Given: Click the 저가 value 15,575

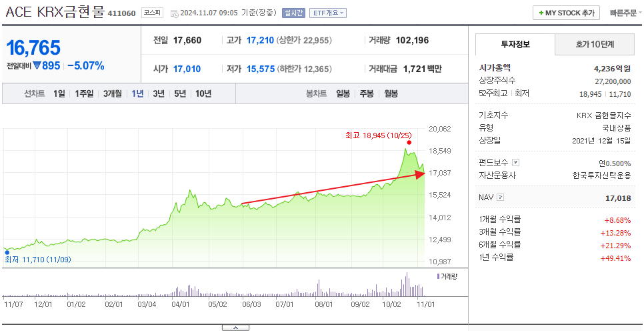Looking at the screenshot, I should [x=261, y=69].
